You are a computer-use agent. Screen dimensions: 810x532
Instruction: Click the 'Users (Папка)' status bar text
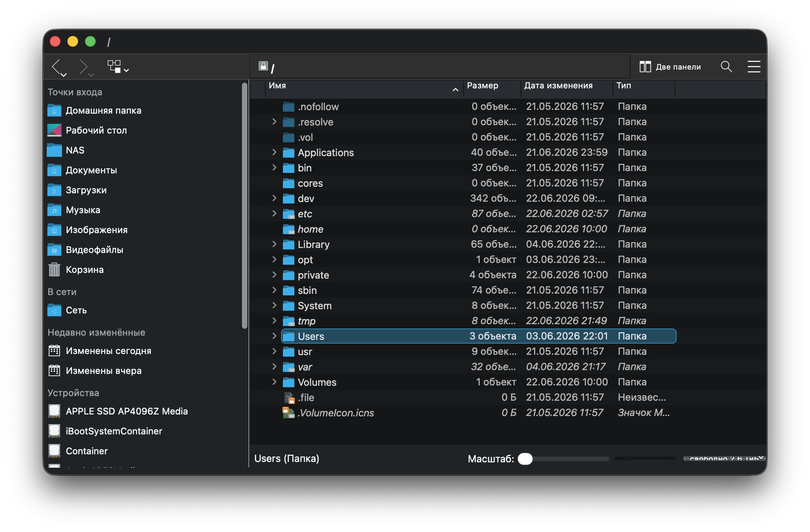pos(287,459)
